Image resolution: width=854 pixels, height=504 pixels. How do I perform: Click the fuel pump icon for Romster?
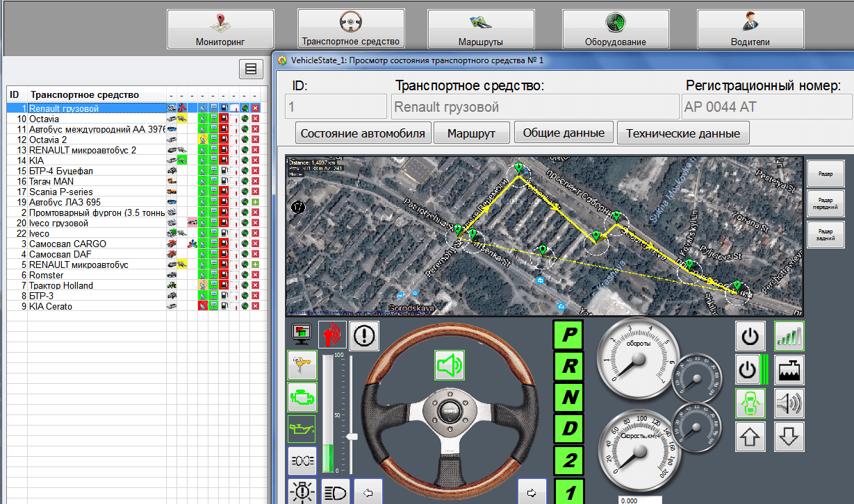pyautogui.click(x=224, y=275)
